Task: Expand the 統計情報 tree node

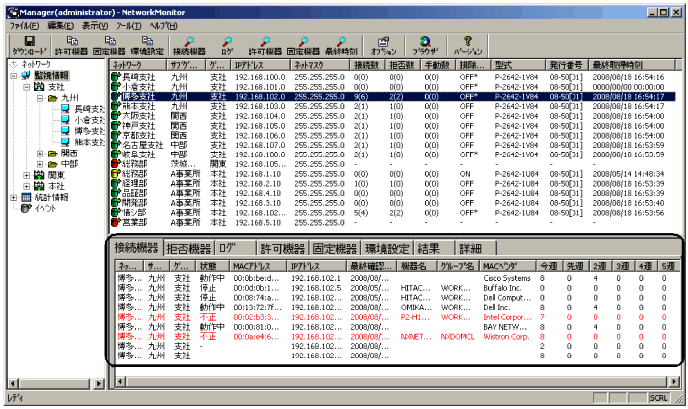Action: pyautogui.click(x=13, y=197)
